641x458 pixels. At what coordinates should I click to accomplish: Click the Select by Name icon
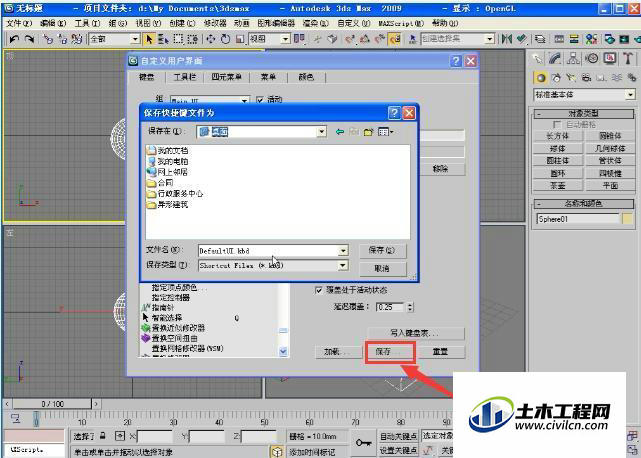pyautogui.click(x=163, y=39)
